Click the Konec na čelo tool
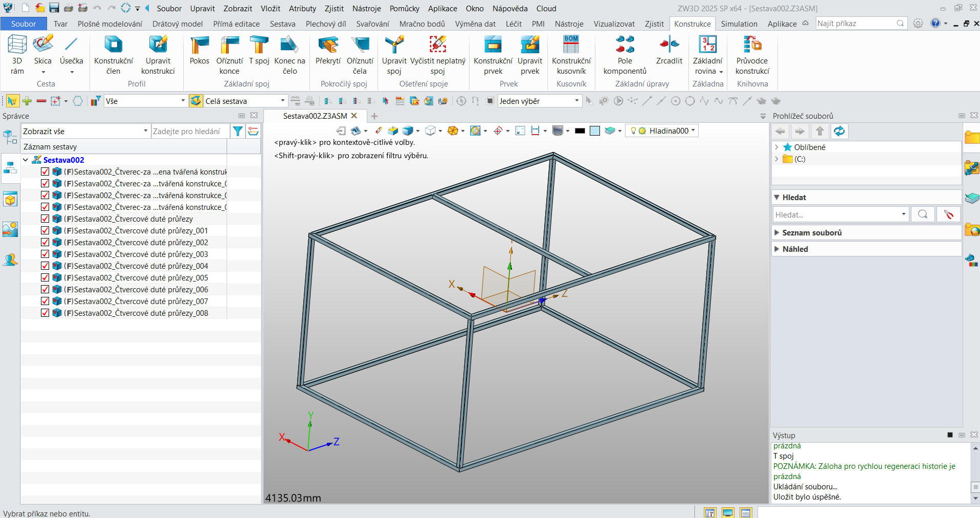Screen dimensions: 980x518 (x=289, y=55)
